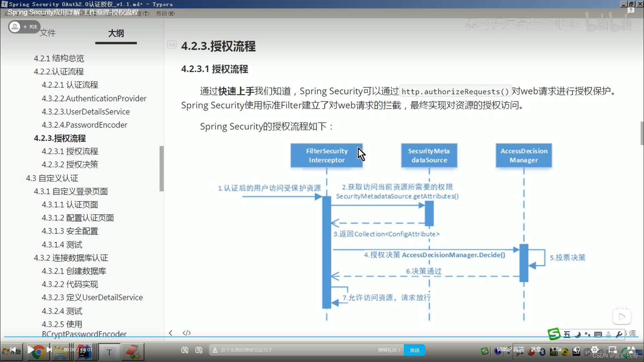Screen dimensions: 644x362
Task: Open outline item 4.3.2.4 测试
Action: (x=62, y=311)
